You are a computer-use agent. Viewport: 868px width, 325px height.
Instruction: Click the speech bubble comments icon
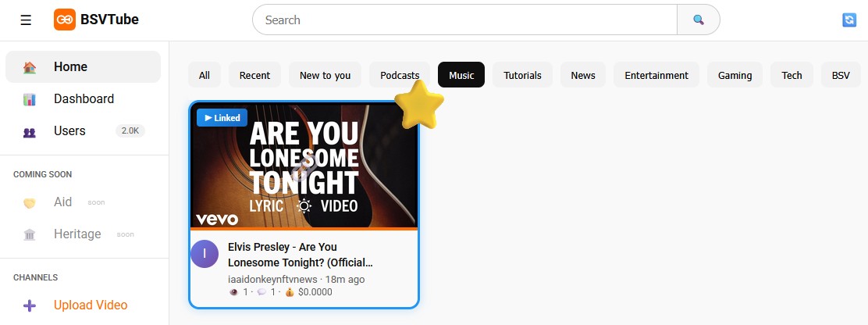click(261, 291)
